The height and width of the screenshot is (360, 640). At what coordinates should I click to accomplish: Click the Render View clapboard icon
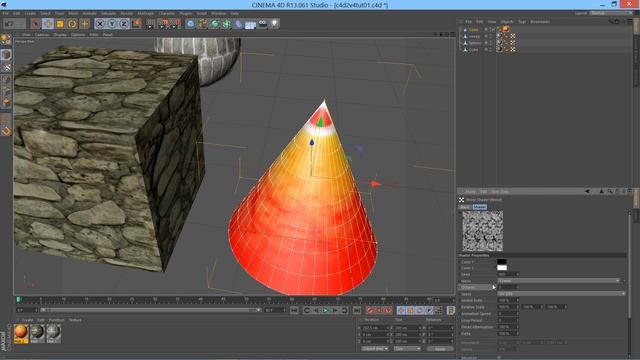click(150, 24)
